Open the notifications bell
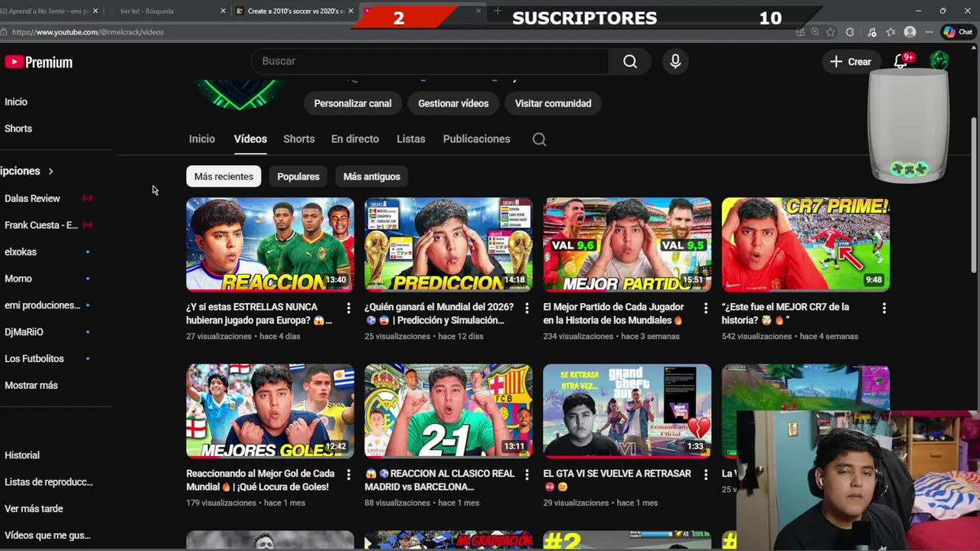The width and height of the screenshot is (980, 551). pos(901,61)
